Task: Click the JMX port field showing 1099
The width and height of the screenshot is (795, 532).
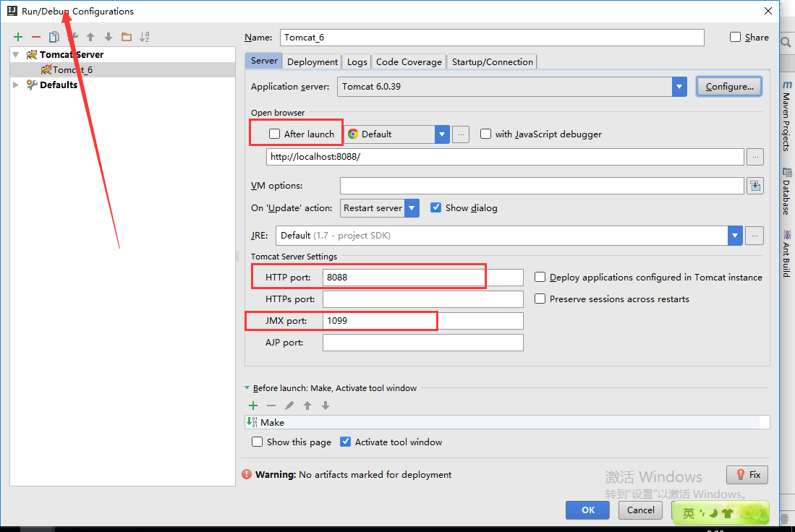Action: tap(423, 321)
